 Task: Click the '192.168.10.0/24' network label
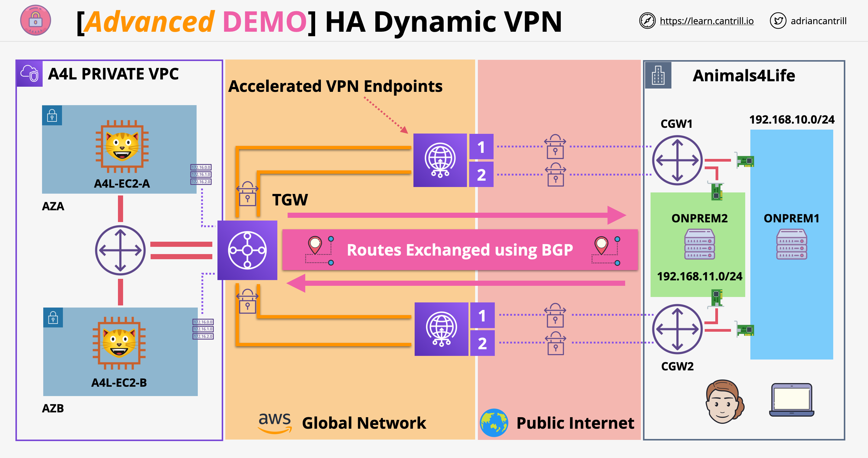click(x=791, y=119)
